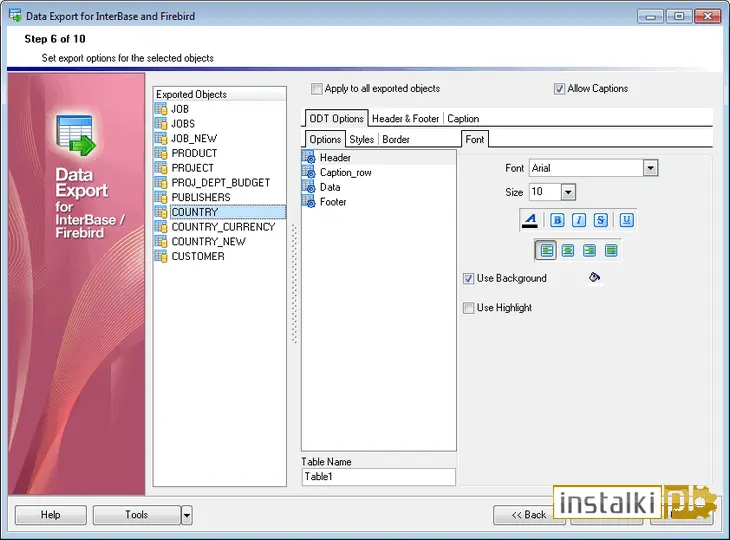Select Header in the styles list
Image resolution: width=730 pixels, height=540 pixels.
coord(335,157)
